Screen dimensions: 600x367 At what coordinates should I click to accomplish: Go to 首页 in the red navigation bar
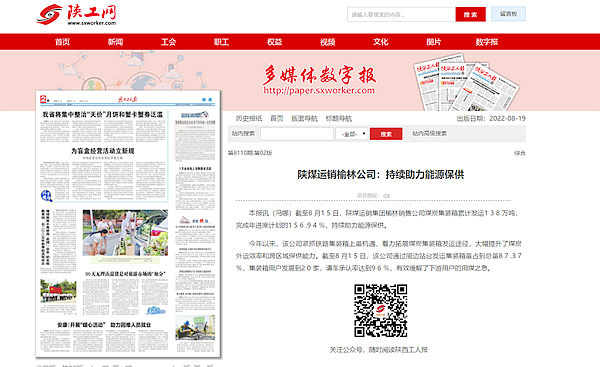pos(62,42)
